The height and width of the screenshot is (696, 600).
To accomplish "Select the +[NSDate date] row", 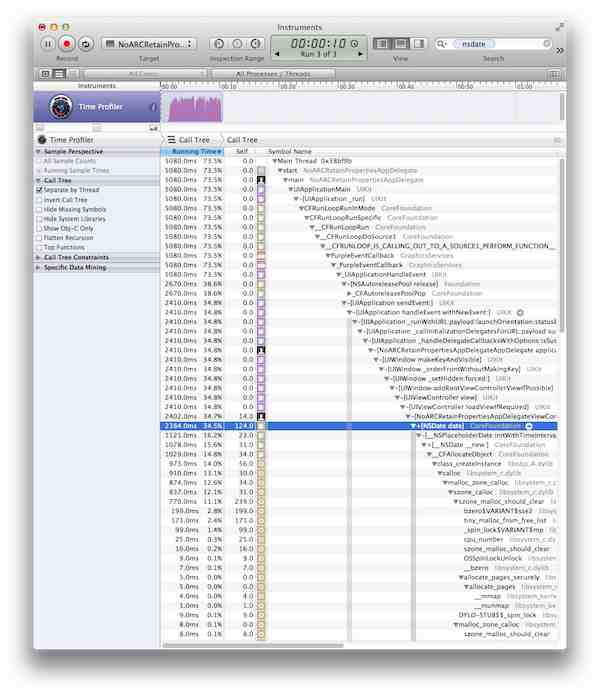I will click(359, 426).
